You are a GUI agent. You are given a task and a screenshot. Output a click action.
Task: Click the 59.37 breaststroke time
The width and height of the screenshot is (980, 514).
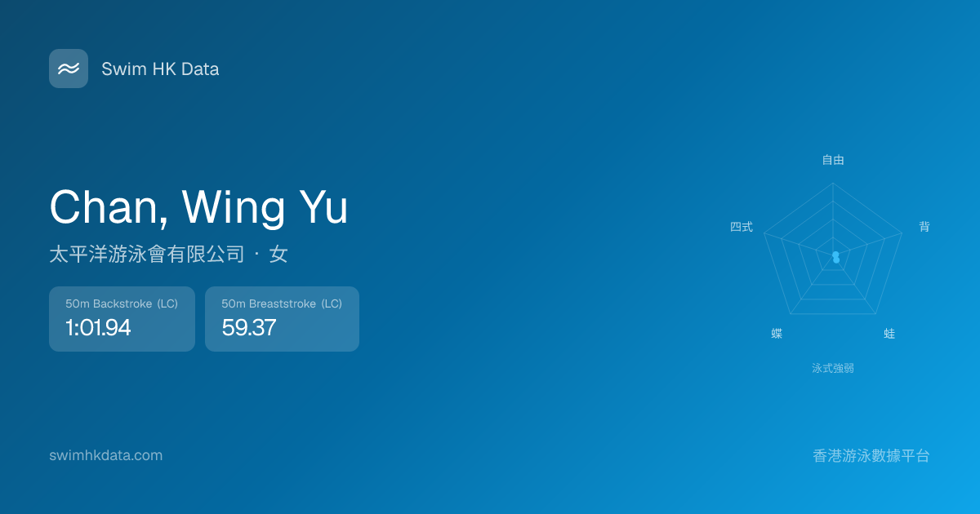pos(249,328)
